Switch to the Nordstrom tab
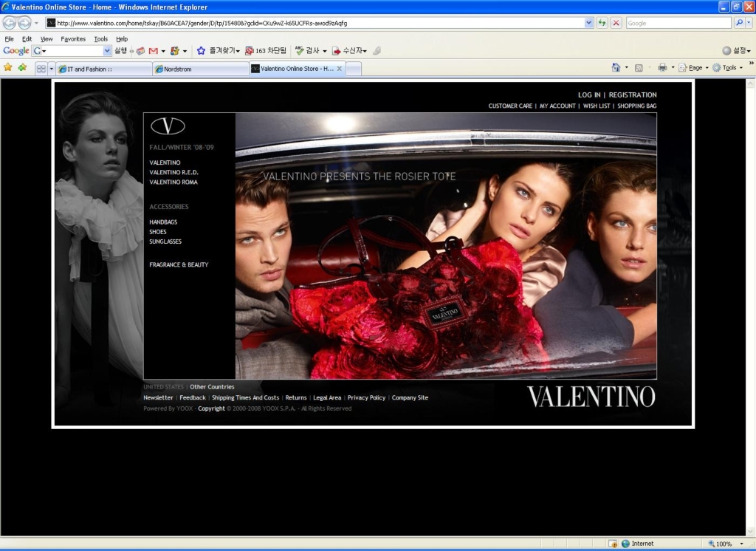This screenshot has height=551, width=756. [x=201, y=69]
